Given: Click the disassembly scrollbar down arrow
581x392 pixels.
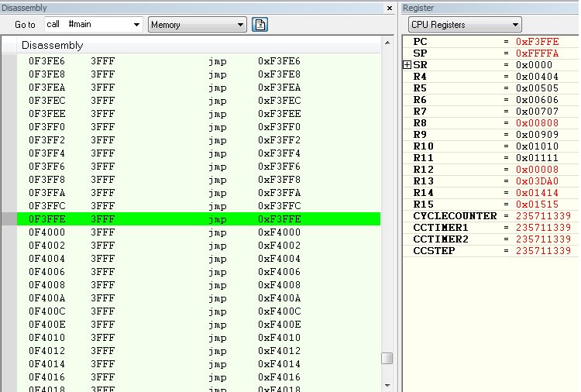Looking at the screenshot, I should (387, 386).
